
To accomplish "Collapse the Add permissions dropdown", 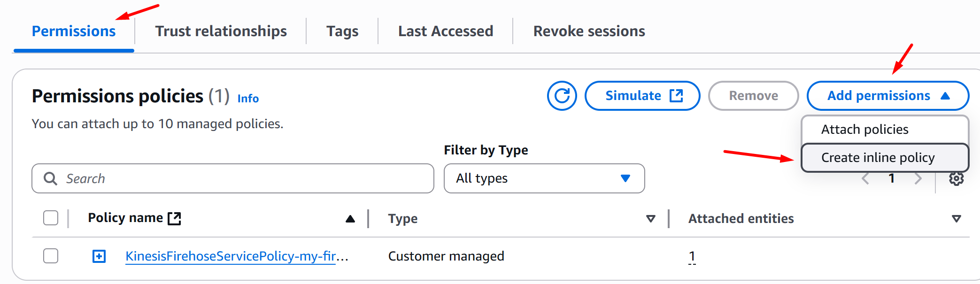I will tap(887, 96).
